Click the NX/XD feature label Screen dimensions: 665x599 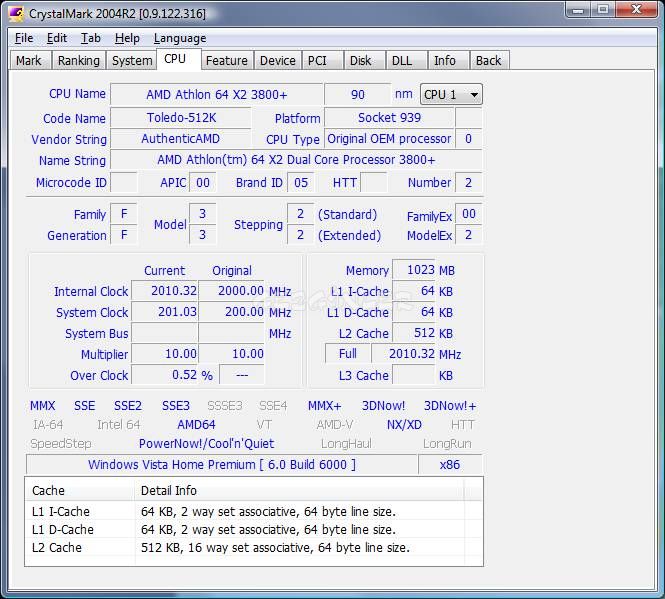pyautogui.click(x=404, y=425)
